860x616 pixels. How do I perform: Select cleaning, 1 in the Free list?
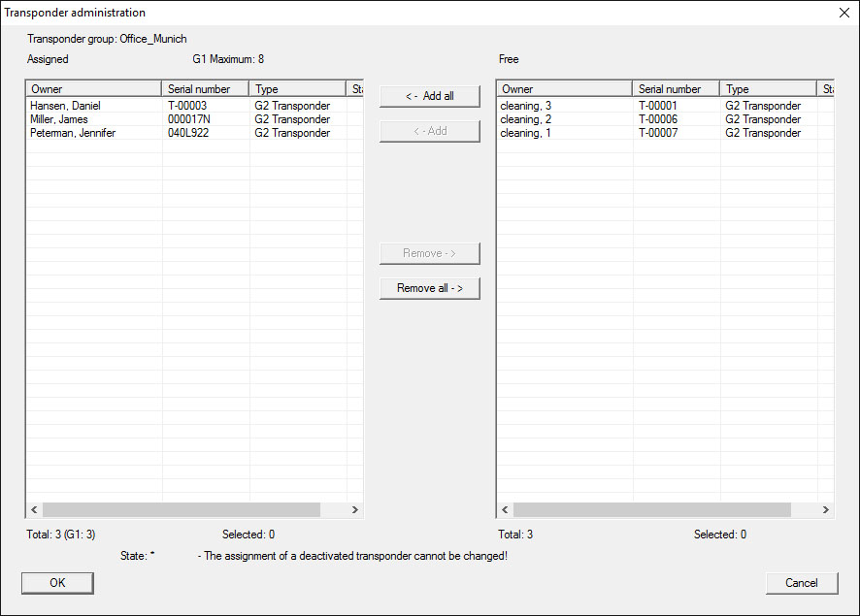coord(526,133)
